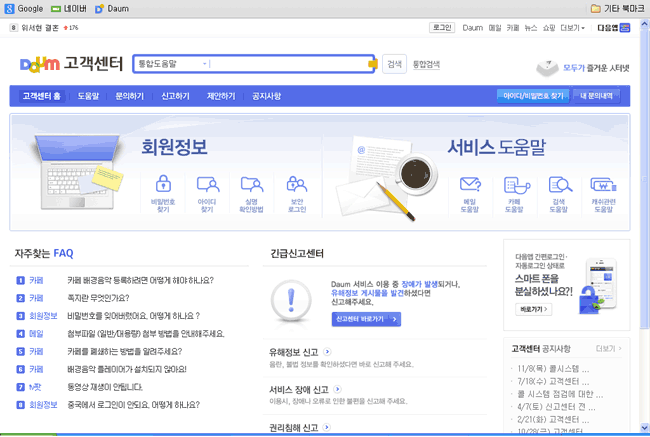650x437 pixels.
Task: Open the 통합도움말 search category dropdown
Action: click(x=172, y=64)
